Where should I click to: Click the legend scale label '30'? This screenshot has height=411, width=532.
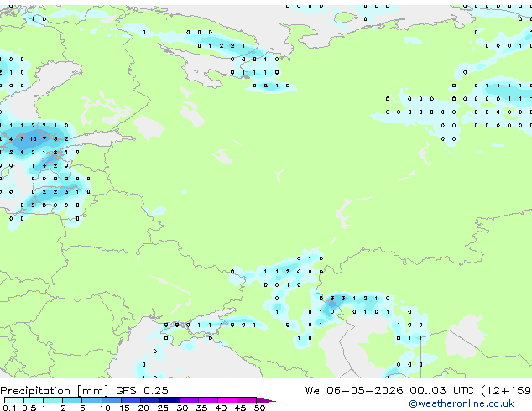tap(182, 408)
